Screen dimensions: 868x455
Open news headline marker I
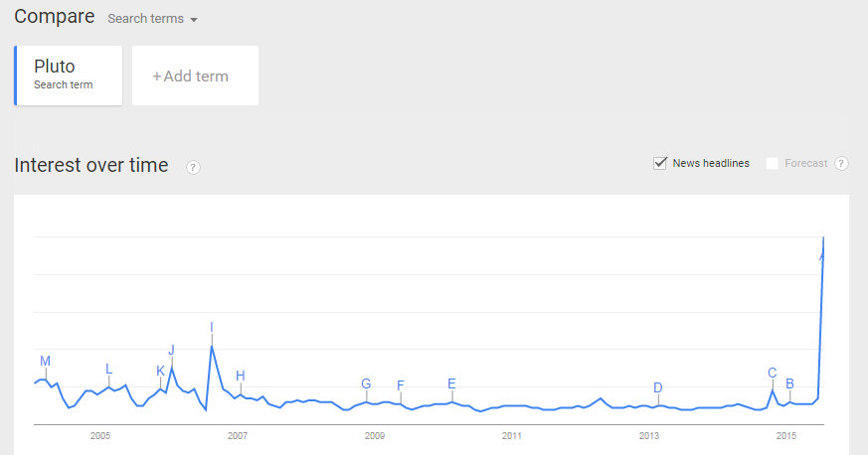[x=212, y=327]
